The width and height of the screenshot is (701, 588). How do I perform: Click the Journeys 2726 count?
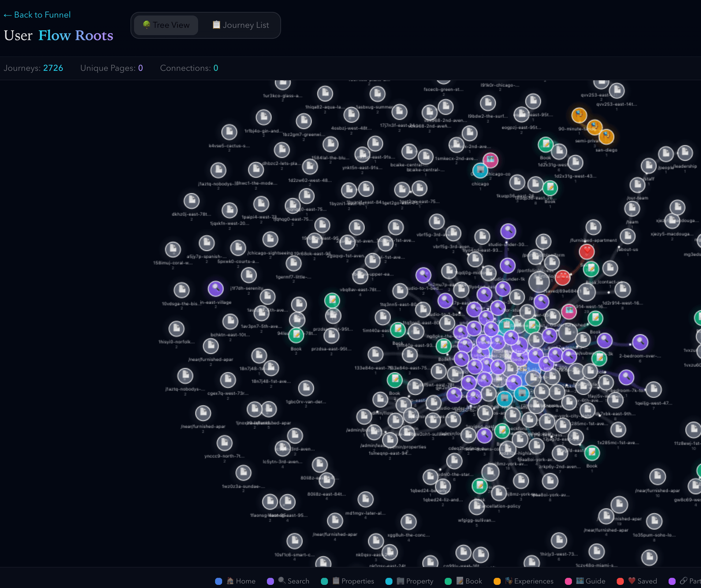33,68
